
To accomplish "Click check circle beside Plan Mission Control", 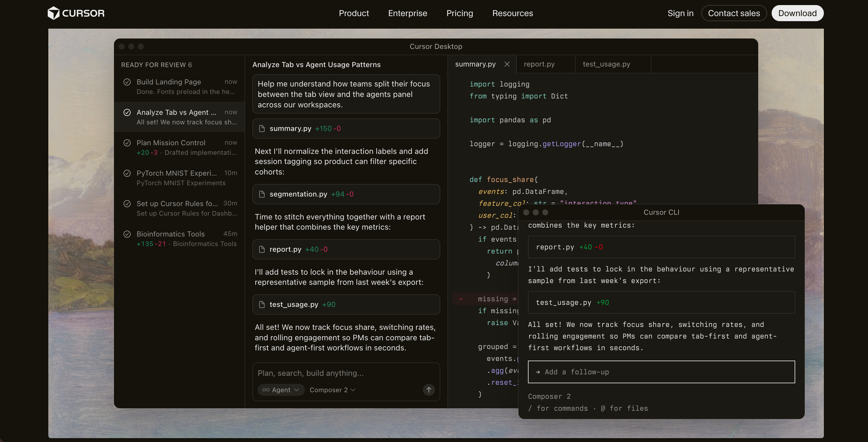I will click(x=127, y=143).
